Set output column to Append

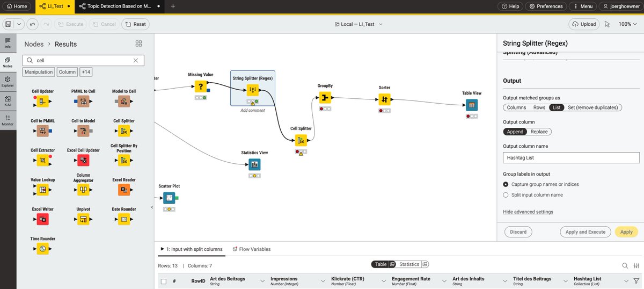click(x=515, y=132)
